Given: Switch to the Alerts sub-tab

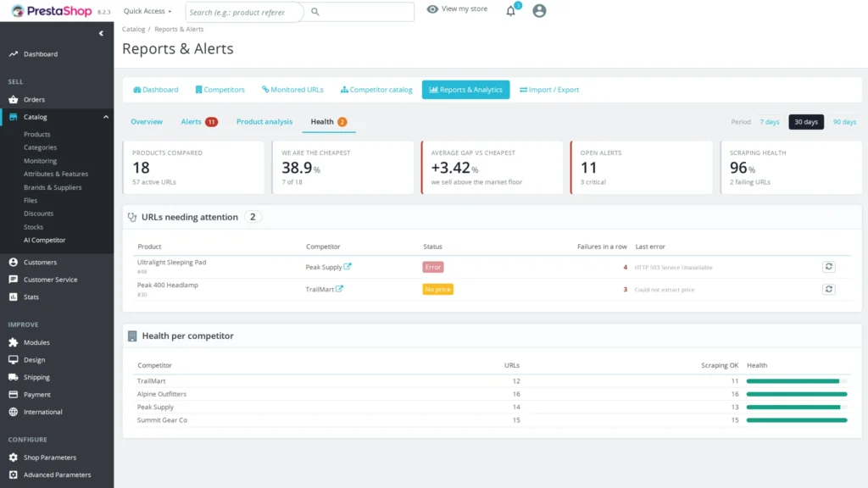Looking at the screenshot, I should point(199,122).
